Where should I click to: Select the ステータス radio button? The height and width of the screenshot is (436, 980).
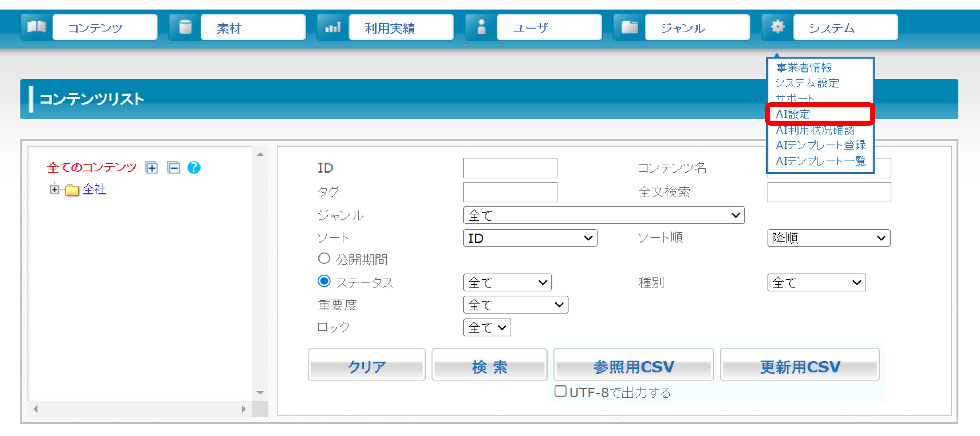(324, 282)
